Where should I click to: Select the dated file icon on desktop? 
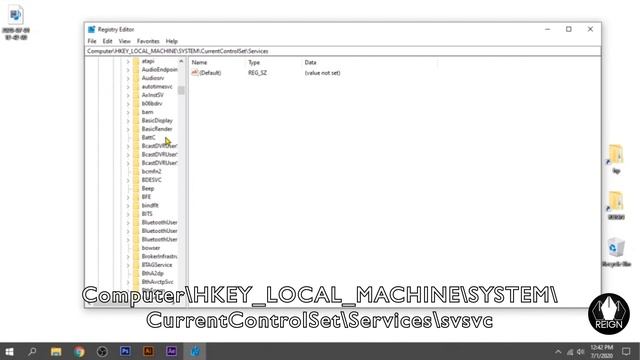(16, 22)
